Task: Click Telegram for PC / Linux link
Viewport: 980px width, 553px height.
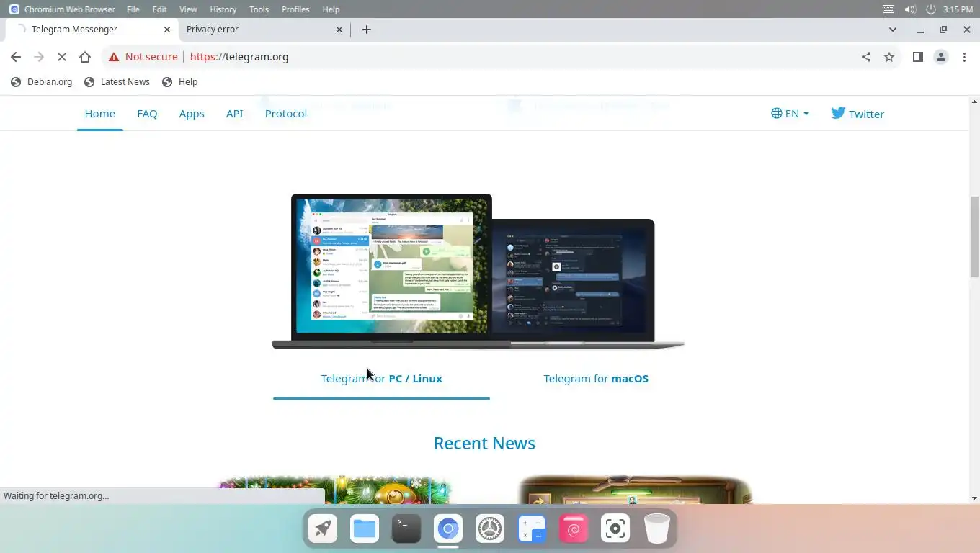Action: 382,379
